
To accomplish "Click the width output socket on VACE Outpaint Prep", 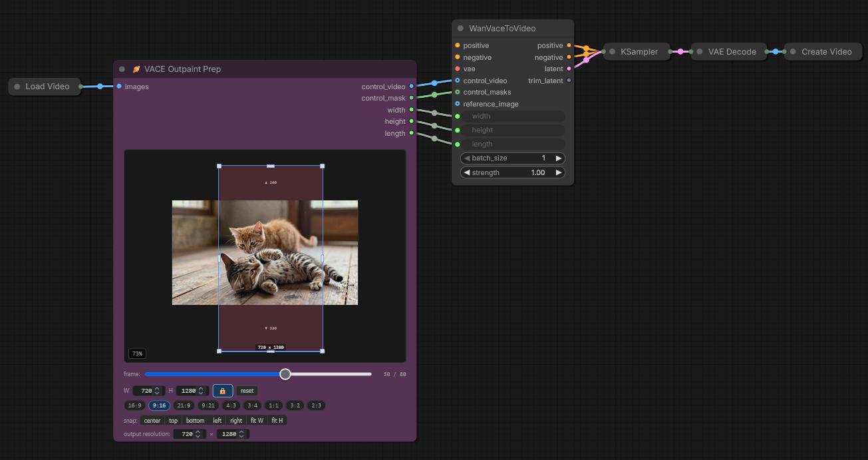I will coord(412,110).
